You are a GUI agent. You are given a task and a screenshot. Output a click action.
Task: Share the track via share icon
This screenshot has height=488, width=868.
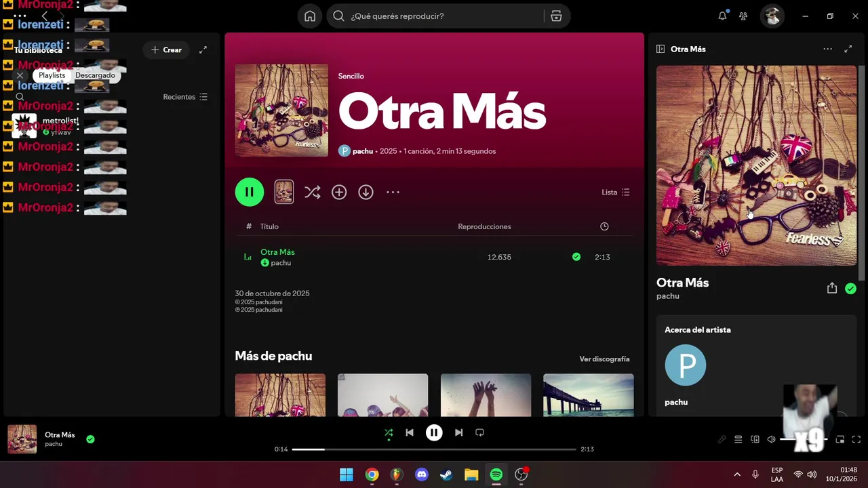(x=832, y=288)
